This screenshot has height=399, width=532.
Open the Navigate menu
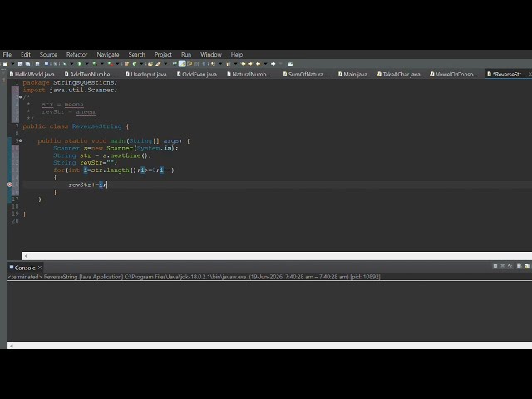pyautogui.click(x=108, y=55)
